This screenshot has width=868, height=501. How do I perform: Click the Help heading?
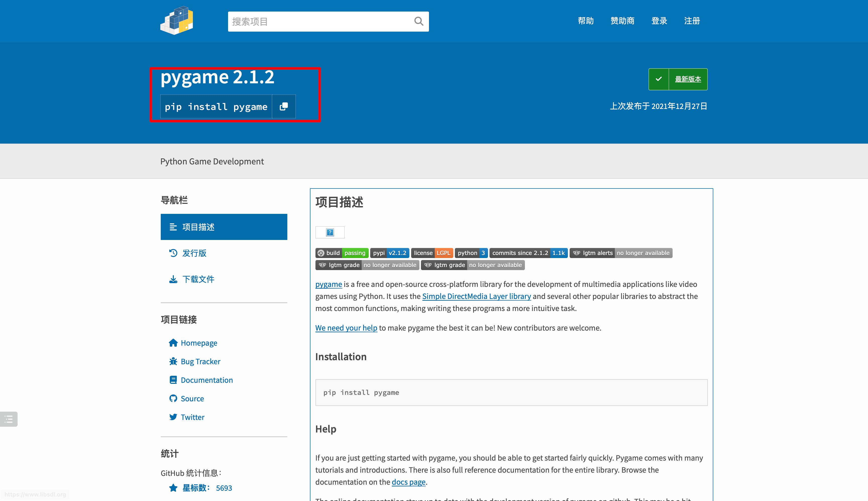(326, 429)
